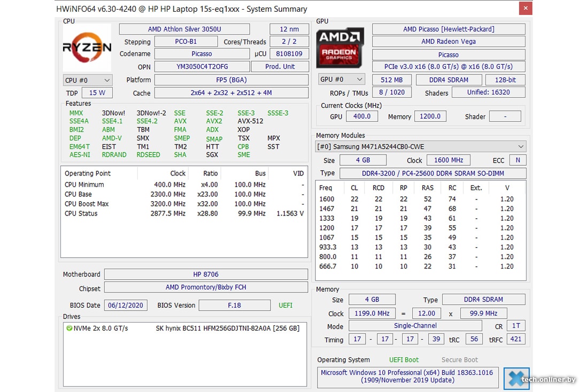Expand the Samsung memory module dropdown

[420, 147]
